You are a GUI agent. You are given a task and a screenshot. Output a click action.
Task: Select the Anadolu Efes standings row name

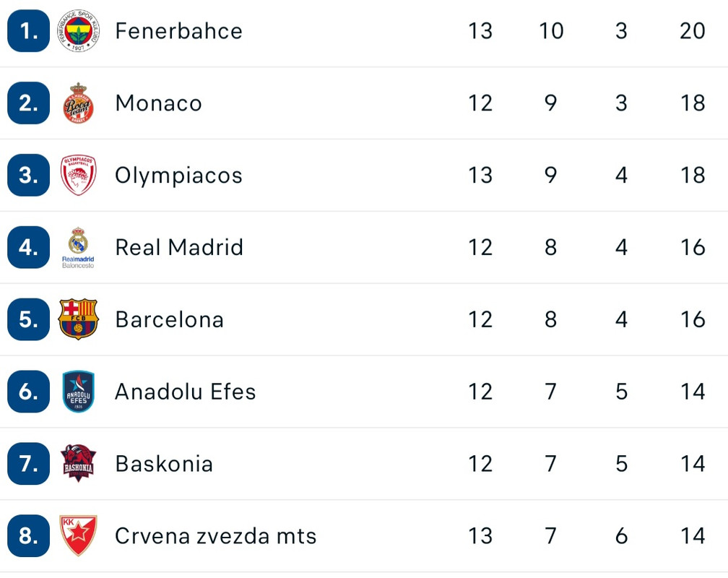185,392
